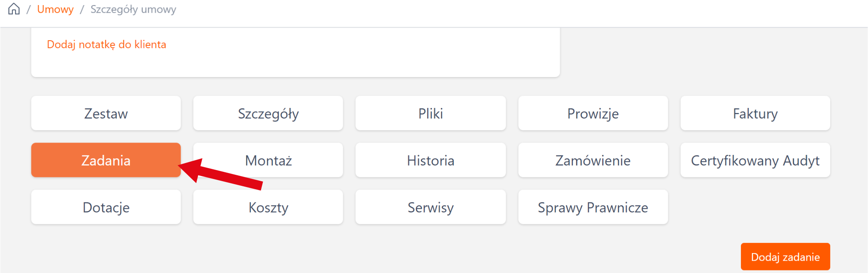The width and height of the screenshot is (868, 273).
Task: Click Szczegóły umowy breadcrumb text
Action: tap(133, 9)
